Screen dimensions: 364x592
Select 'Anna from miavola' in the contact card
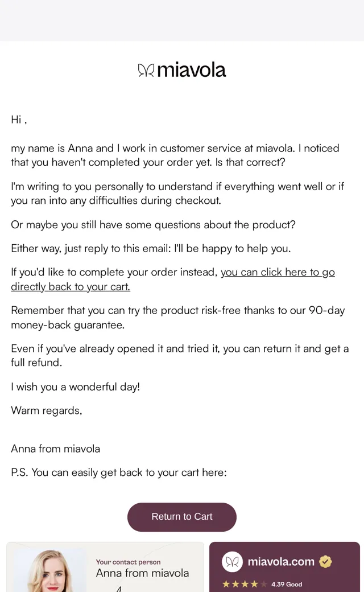[x=142, y=573]
